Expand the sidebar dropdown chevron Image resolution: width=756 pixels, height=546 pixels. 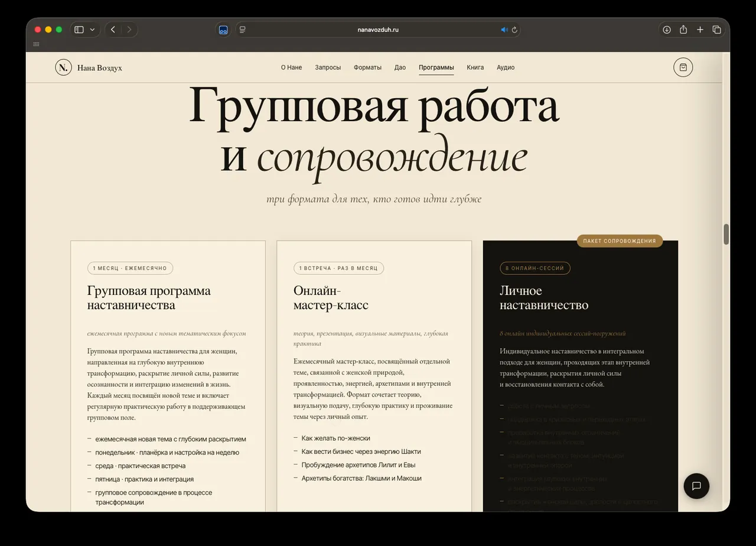(x=92, y=30)
